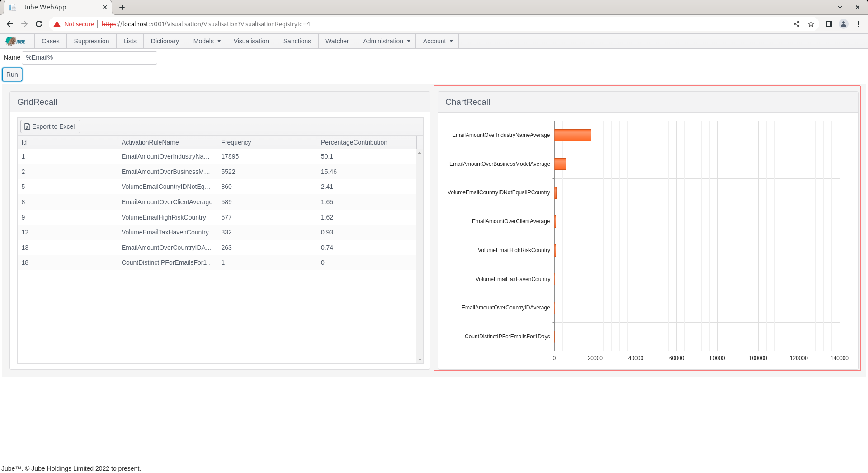
Task: Sort by ActivationRuleName column header
Action: 167,142
